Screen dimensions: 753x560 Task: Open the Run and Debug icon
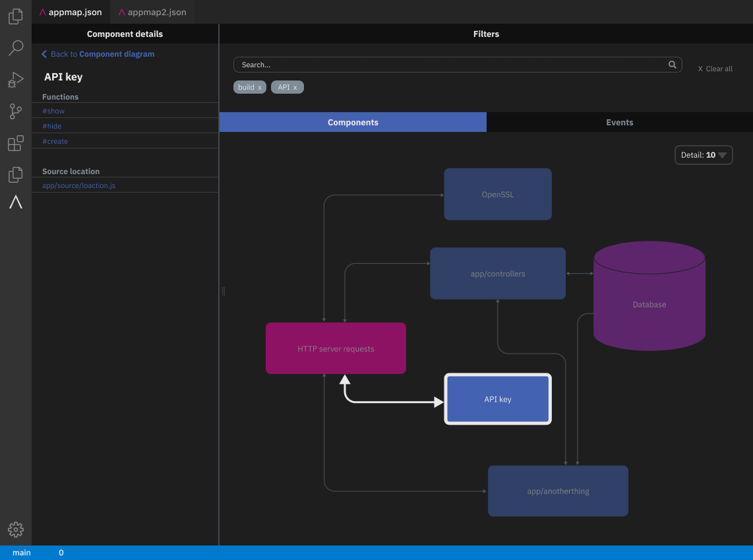point(15,79)
